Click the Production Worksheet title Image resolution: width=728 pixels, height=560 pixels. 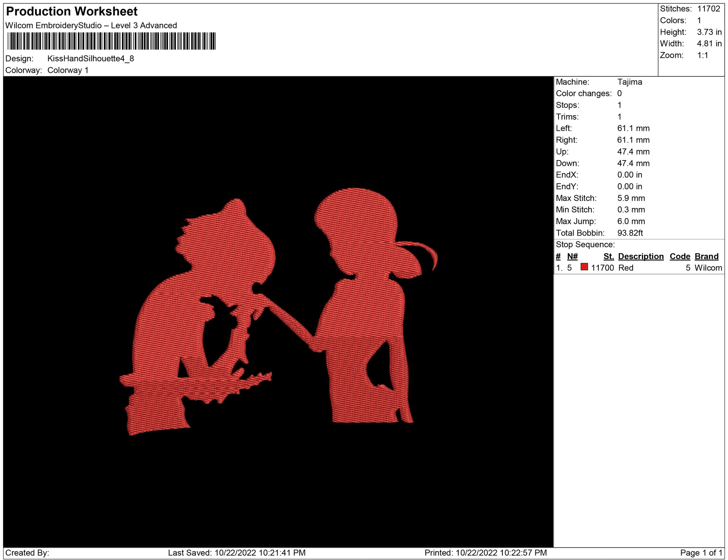[72, 12]
